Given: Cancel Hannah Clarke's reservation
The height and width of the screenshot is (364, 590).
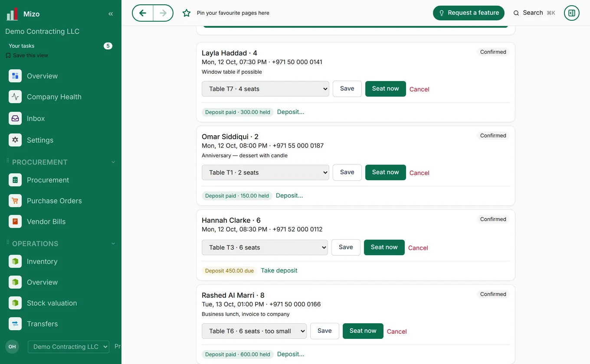Looking at the screenshot, I should 418,248.
